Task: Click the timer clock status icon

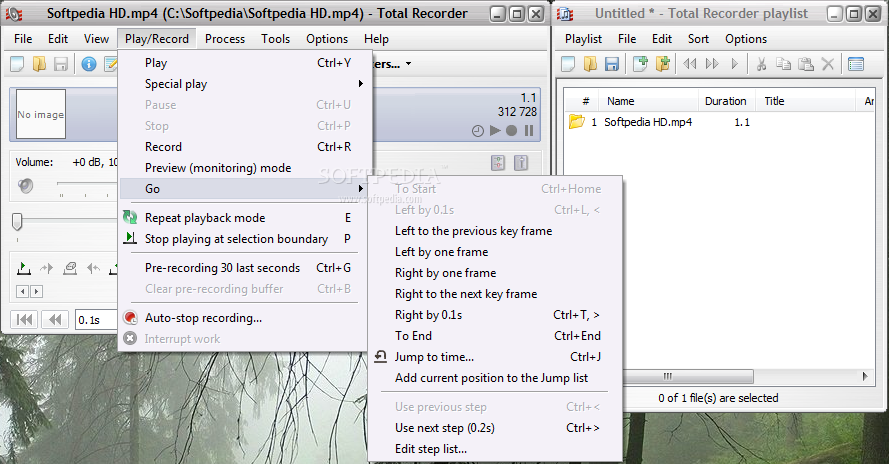Action: 478,131
